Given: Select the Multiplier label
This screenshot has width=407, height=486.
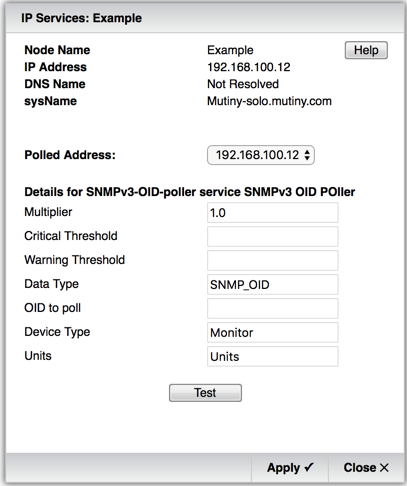Looking at the screenshot, I should (48, 212).
